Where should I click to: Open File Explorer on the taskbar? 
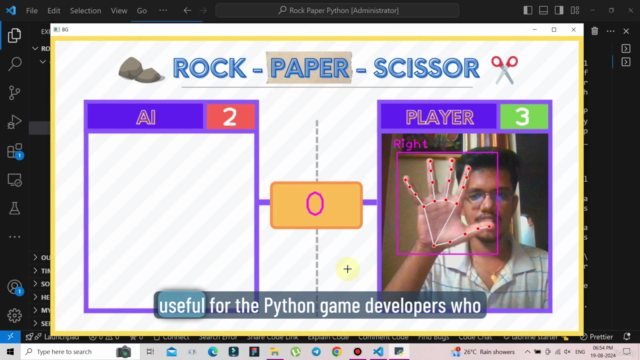pos(275,351)
